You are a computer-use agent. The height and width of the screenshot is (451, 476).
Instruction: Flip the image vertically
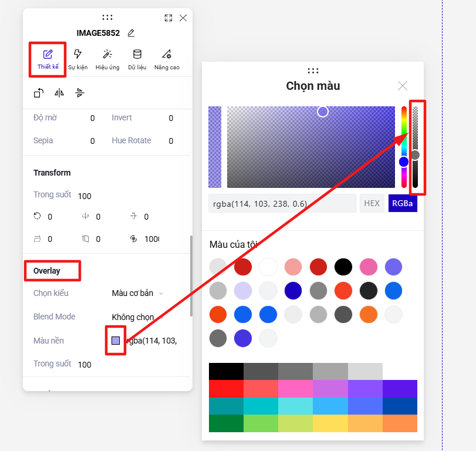[80, 93]
